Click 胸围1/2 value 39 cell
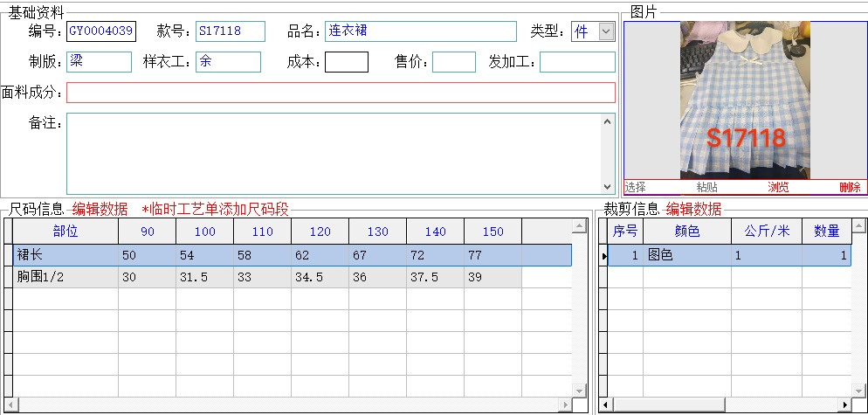This screenshot has height=415, width=868. (493, 277)
